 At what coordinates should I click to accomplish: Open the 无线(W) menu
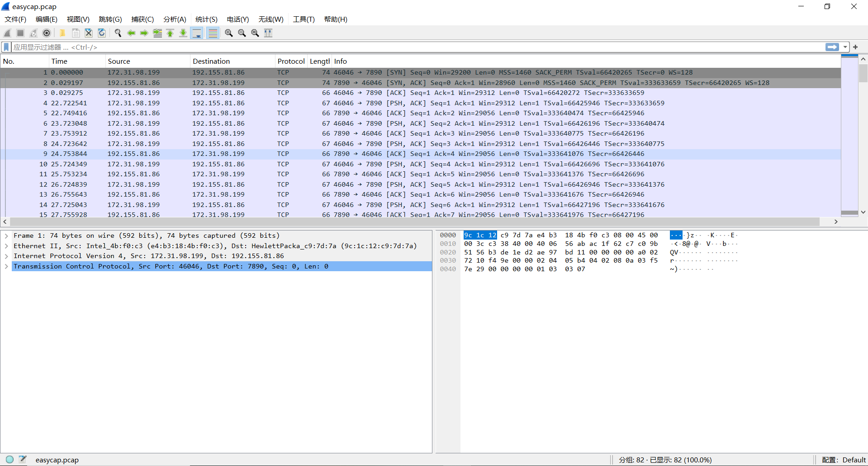pos(271,19)
